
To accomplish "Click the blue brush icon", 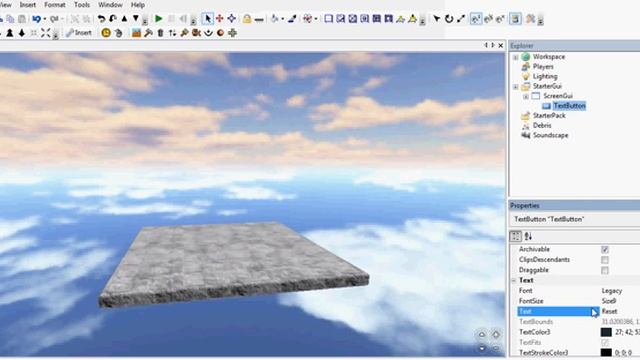I will 292,18.
